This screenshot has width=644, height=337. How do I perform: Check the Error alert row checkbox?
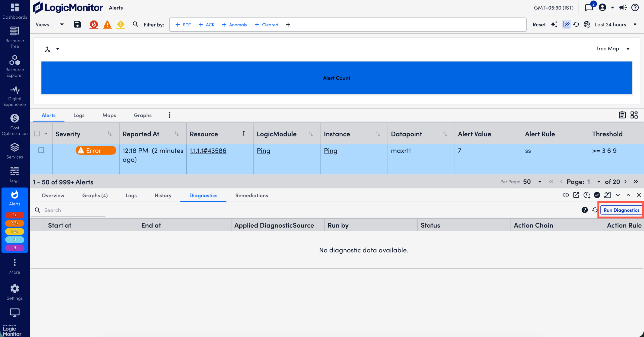[x=41, y=150]
